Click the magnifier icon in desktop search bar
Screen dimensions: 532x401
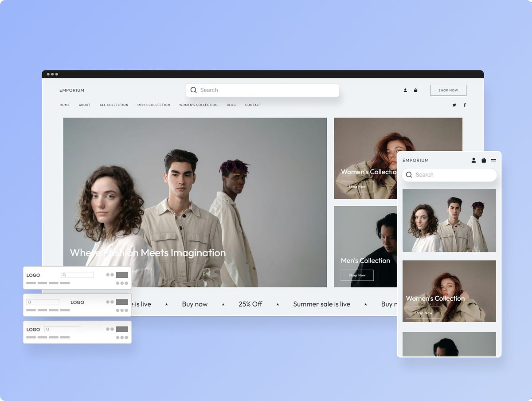[x=194, y=90]
